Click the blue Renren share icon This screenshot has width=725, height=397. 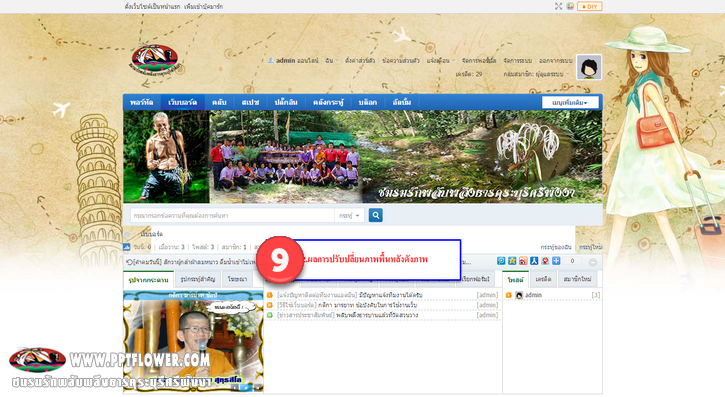click(x=534, y=261)
